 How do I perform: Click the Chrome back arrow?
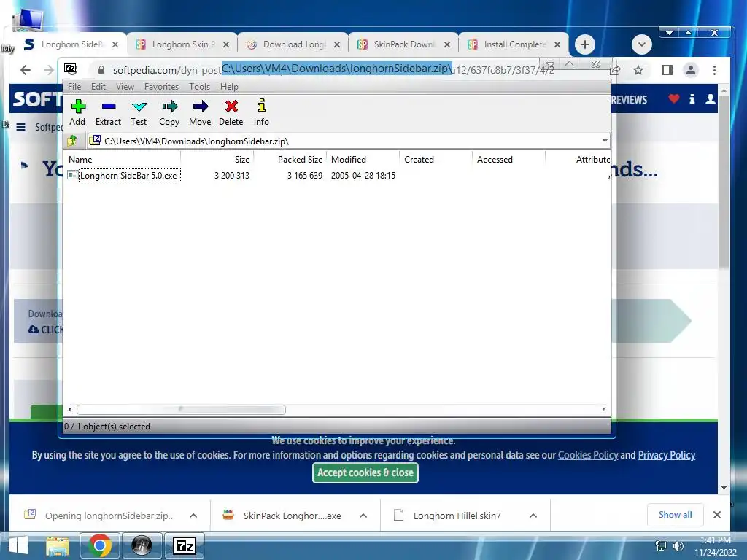pos(26,70)
